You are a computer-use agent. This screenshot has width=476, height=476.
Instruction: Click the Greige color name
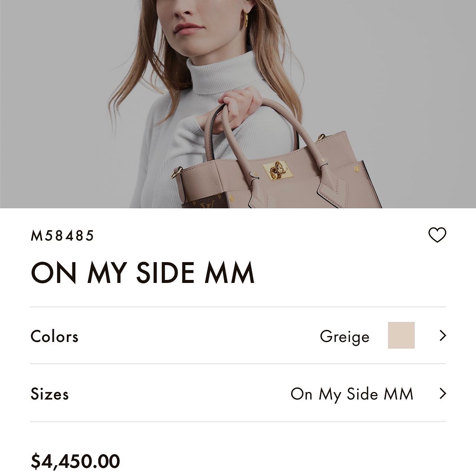click(344, 336)
